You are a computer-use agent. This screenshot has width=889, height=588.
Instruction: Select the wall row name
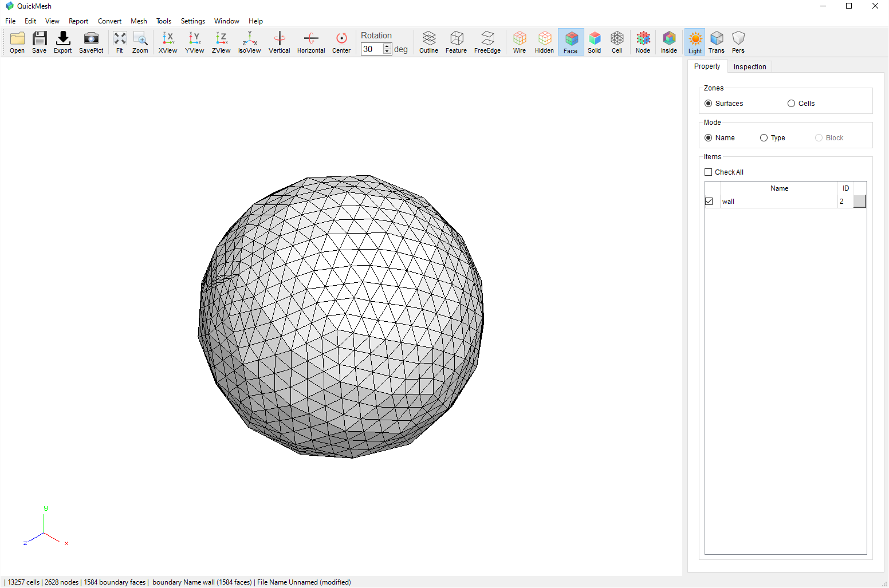[x=728, y=202]
